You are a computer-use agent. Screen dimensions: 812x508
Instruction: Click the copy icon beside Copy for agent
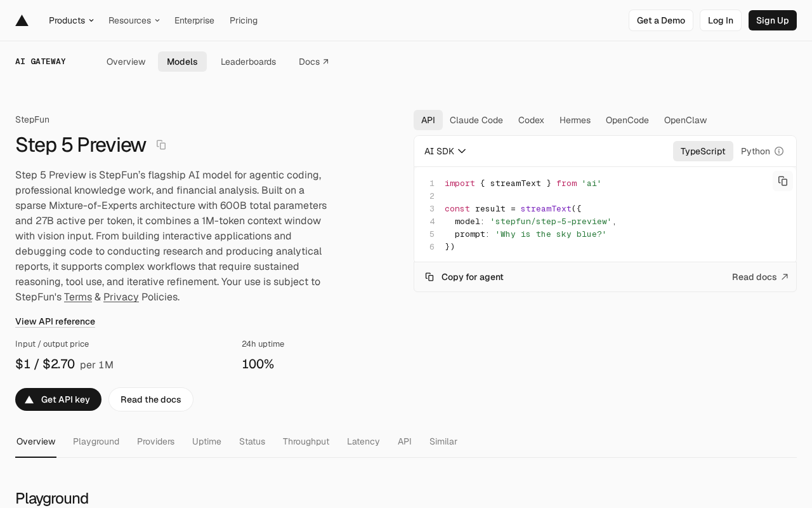pos(429,277)
